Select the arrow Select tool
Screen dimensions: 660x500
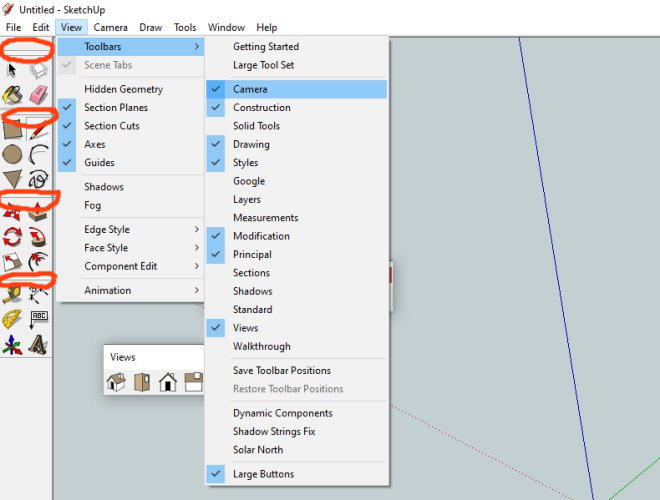point(12,70)
